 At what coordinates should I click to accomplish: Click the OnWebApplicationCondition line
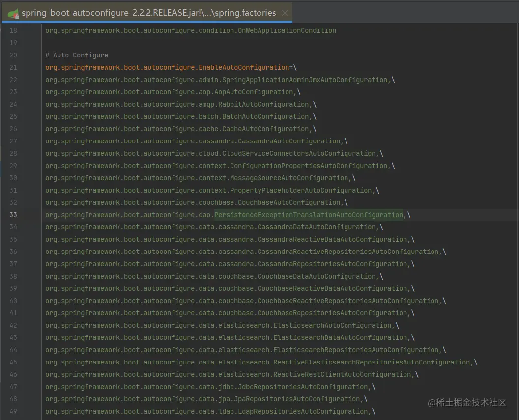[x=191, y=31]
